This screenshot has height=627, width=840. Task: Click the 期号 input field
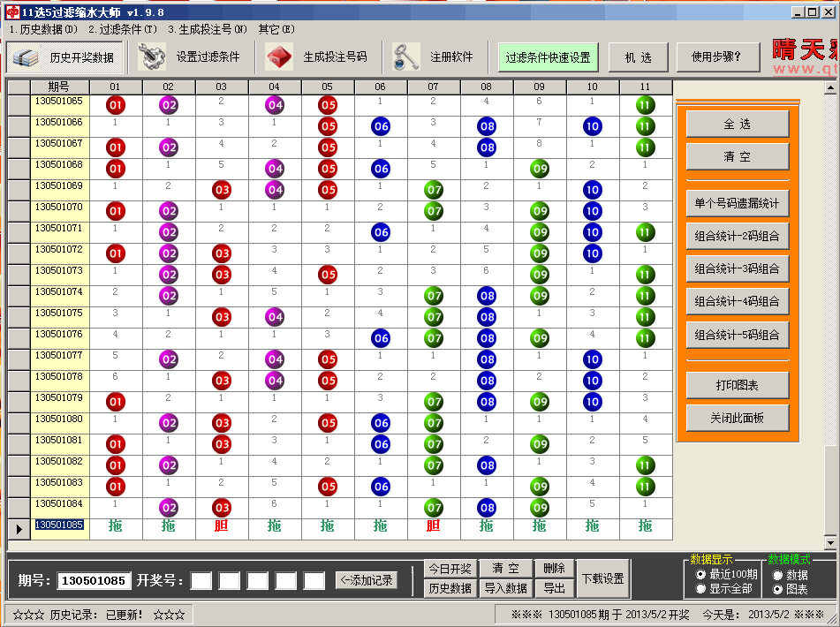coord(94,580)
